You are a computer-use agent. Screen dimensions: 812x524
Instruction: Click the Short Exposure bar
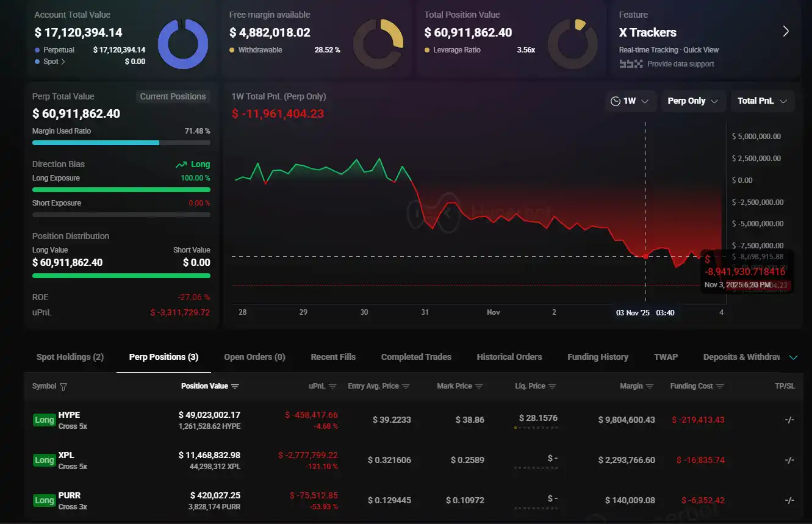121,215
